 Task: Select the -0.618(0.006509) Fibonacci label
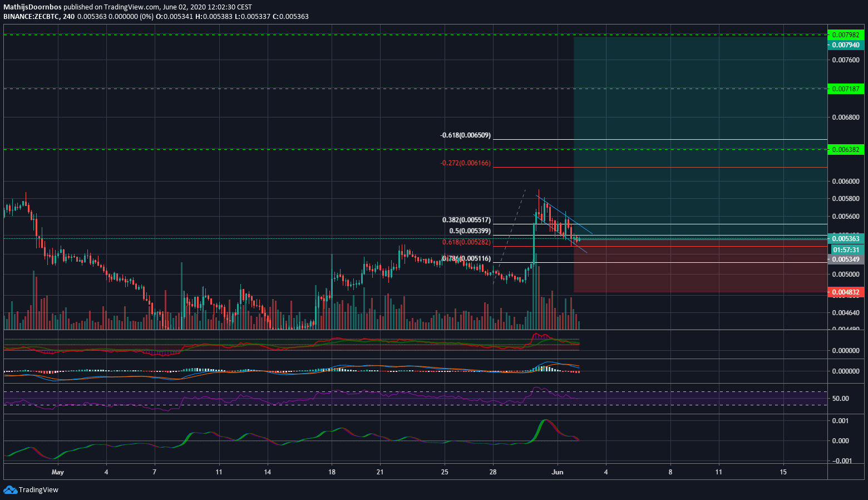(x=465, y=135)
